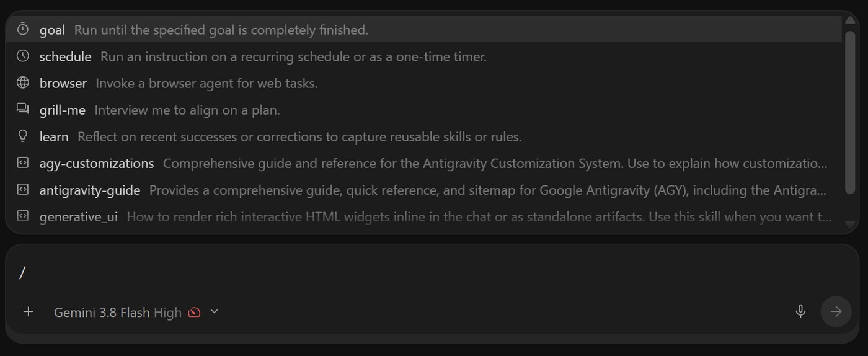Click the code icon beside antigravity-guide
The width and height of the screenshot is (868, 356).
[x=23, y=190]
